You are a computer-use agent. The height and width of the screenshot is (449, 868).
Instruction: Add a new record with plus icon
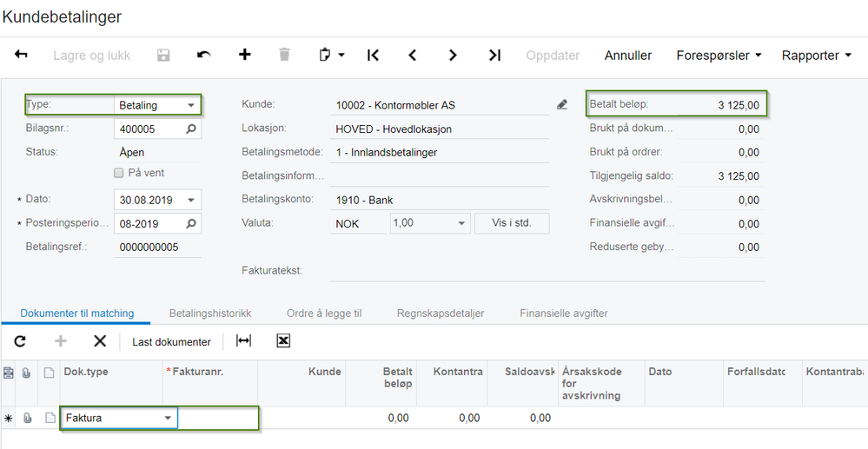point(245,54)
